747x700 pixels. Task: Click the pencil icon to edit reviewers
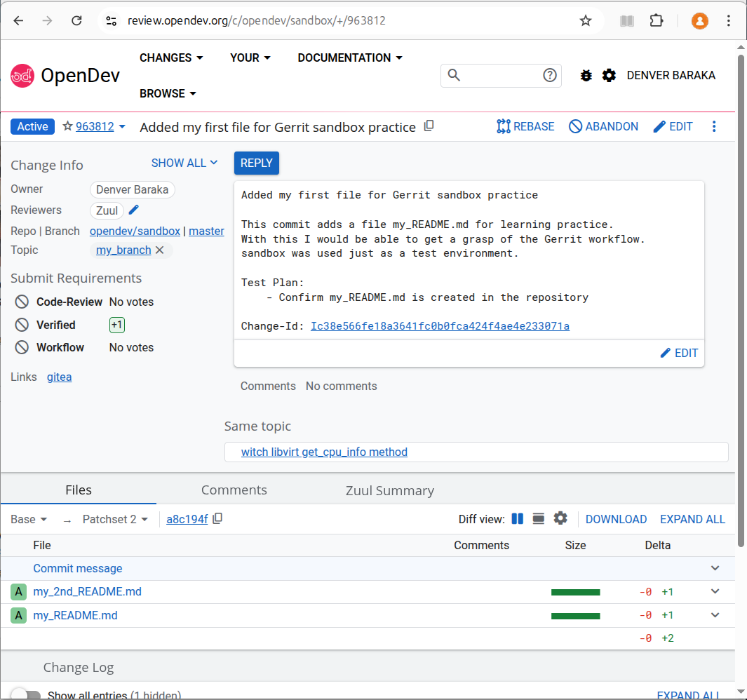135,210
